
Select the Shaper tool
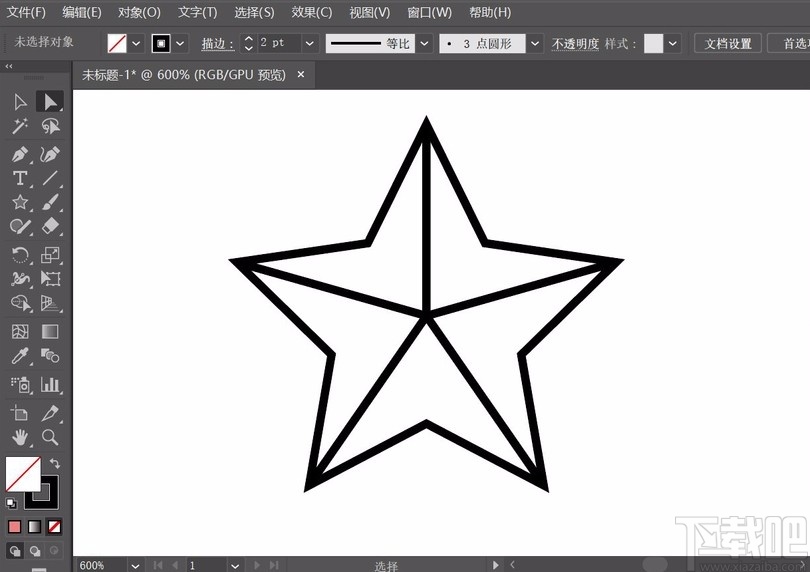20,226
